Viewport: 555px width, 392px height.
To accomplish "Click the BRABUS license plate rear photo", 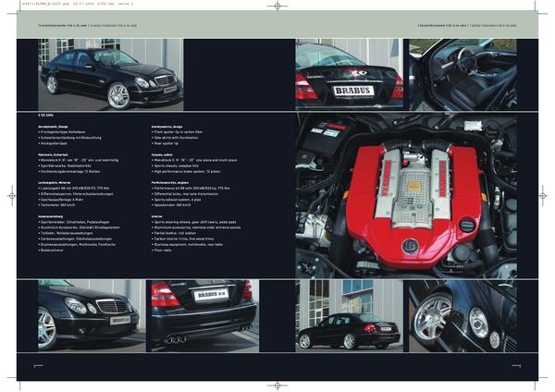I will pyautogui.click(x=350, y=75).
